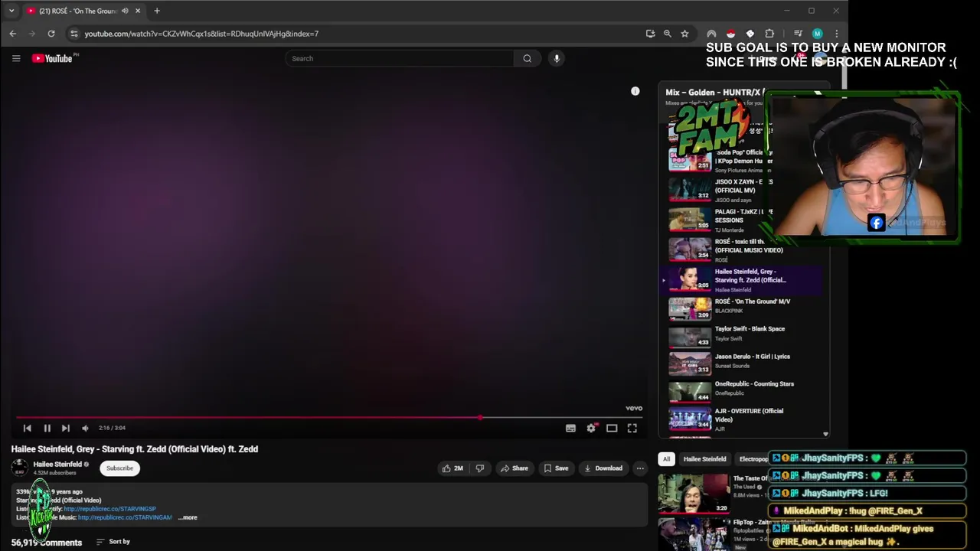
Task: Open the Hailee Steinfeld channel name link
Action: (x=57, y=464)
